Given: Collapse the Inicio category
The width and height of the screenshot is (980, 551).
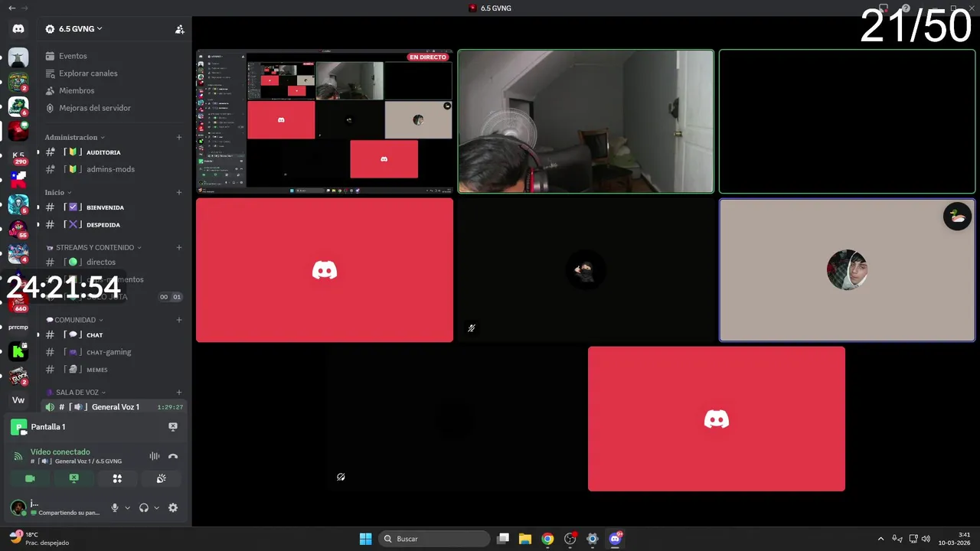Looking at the screenshot, I should click(x=57, y=192).
